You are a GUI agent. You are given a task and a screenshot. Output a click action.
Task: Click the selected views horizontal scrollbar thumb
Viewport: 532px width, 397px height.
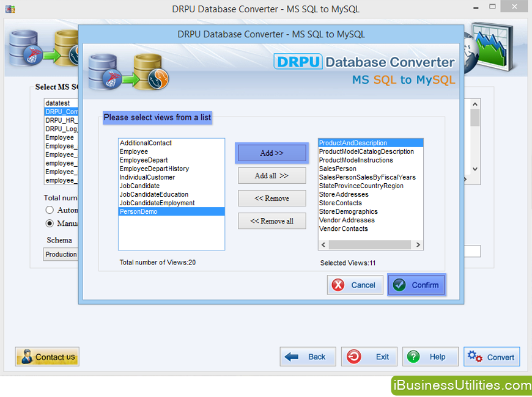[370, 245]
